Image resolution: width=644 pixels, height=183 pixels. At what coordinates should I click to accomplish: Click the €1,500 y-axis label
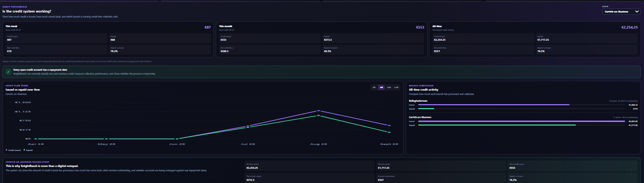click(23, 102)
